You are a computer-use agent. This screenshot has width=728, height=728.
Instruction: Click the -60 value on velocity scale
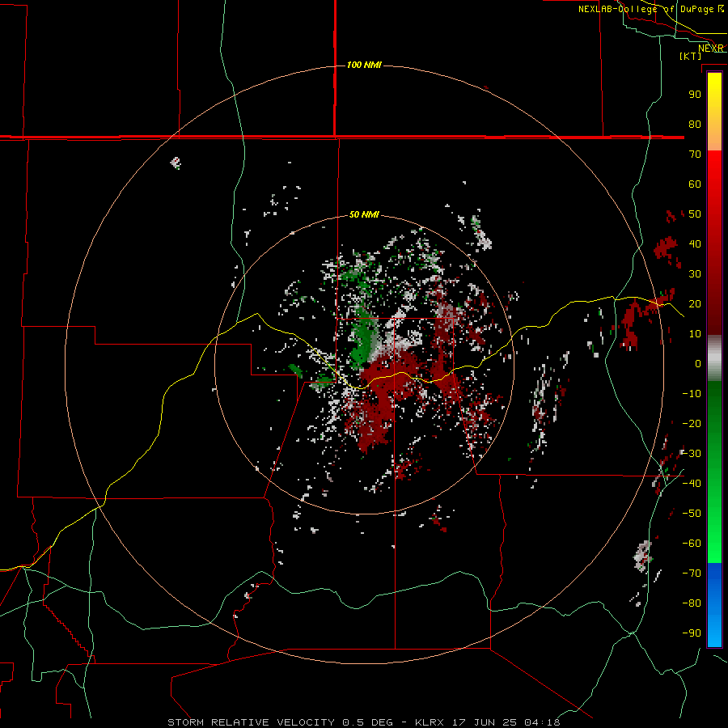pos(692,544)
